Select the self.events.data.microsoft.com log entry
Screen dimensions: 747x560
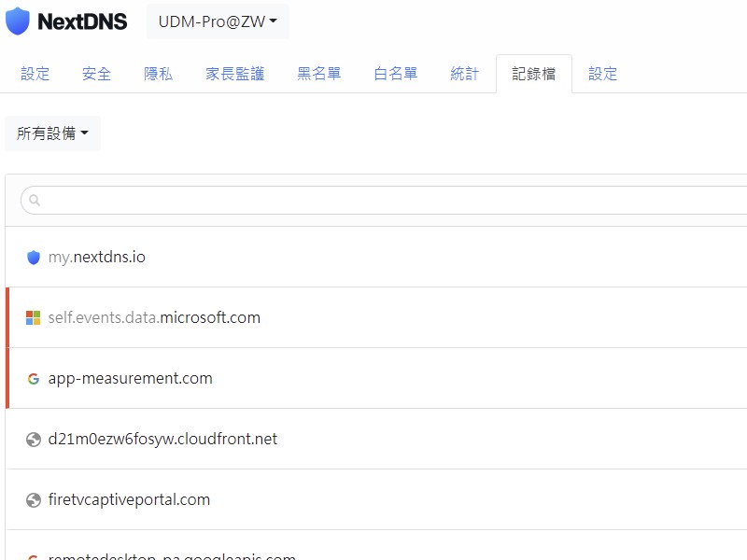pos(376,317)
